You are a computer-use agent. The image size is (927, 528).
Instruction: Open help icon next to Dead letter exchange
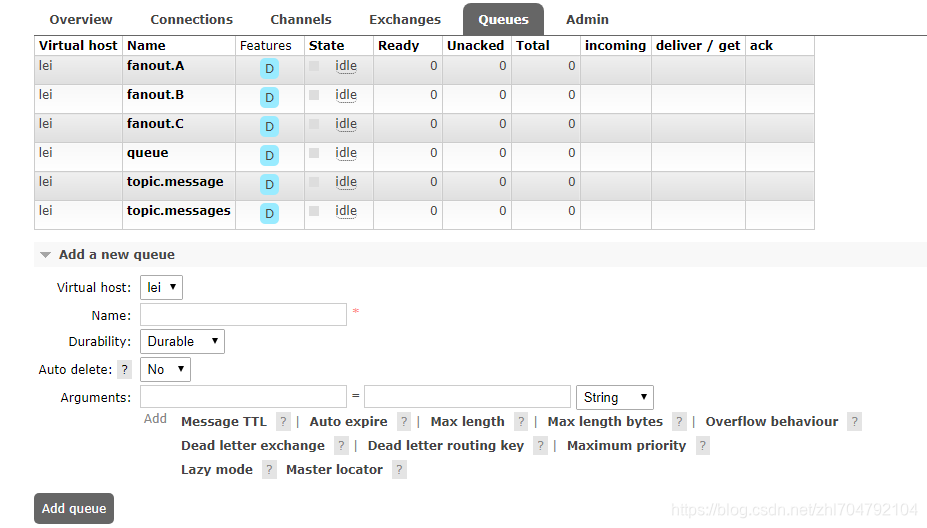341,446
